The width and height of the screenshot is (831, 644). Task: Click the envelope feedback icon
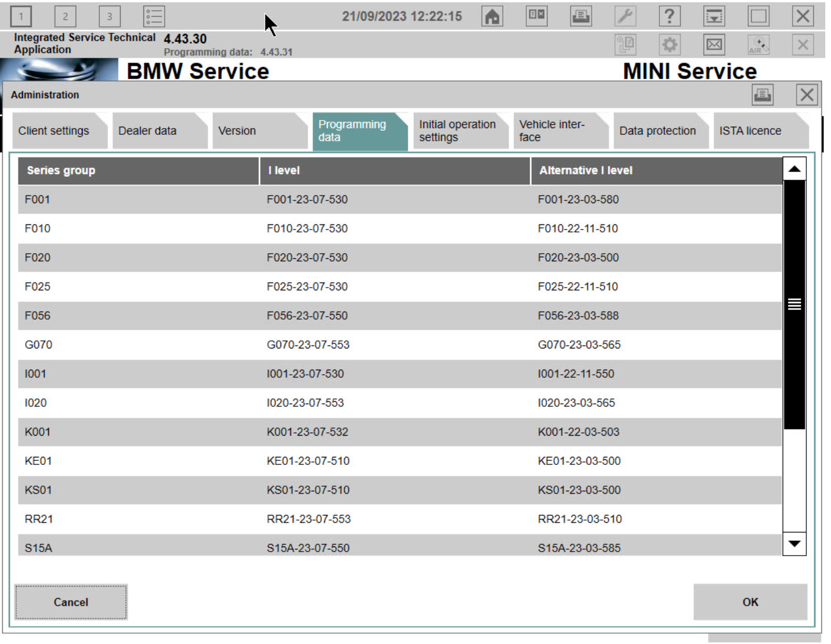(x=714, y=45)
